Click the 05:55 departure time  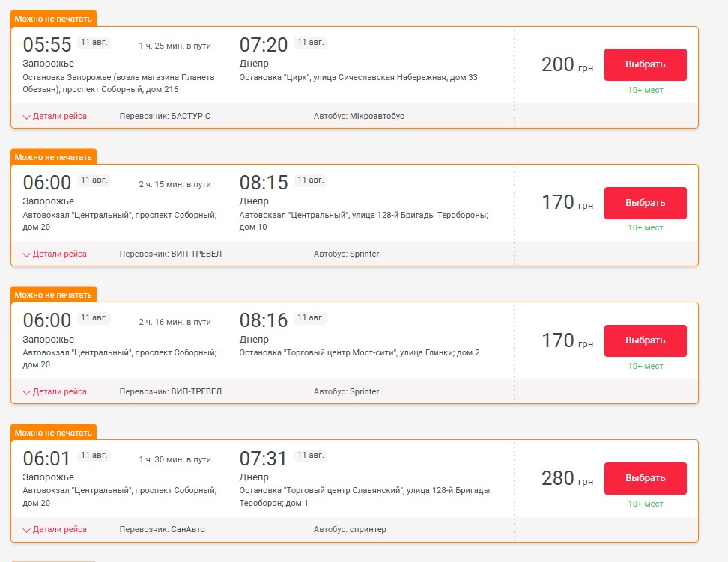pyautogui.click(x=47, y=45)
